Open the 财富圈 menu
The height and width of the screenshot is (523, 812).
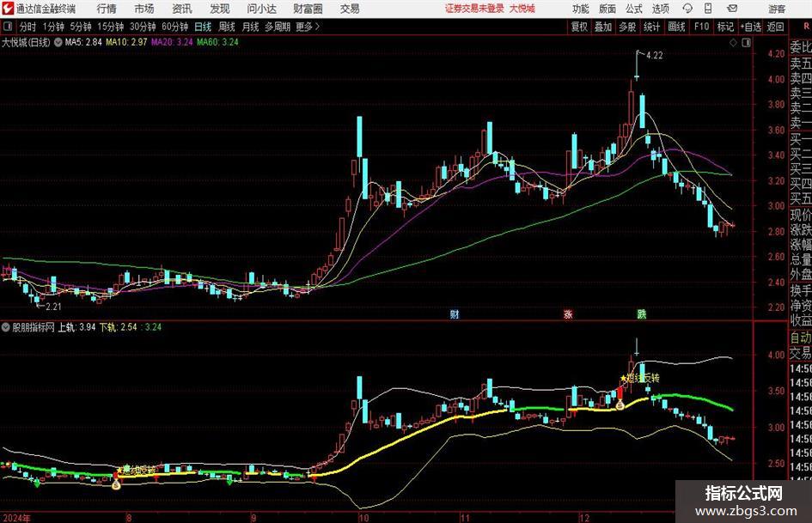click(x=308, y=9)
